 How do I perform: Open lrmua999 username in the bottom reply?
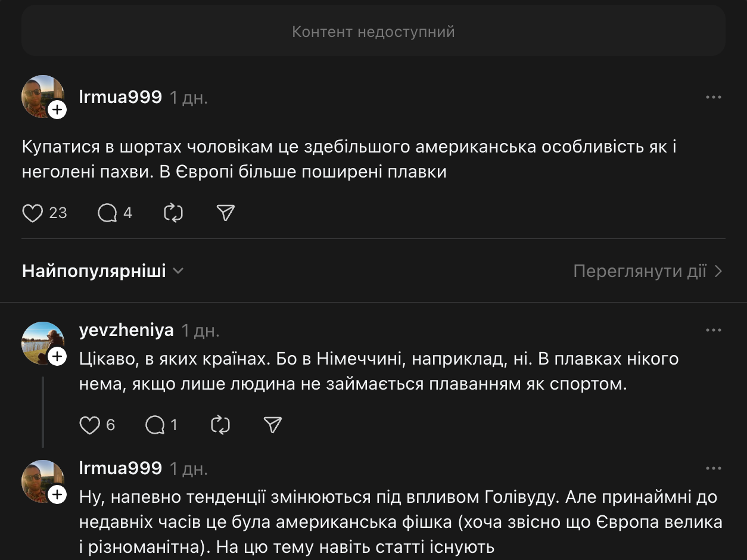120,468
